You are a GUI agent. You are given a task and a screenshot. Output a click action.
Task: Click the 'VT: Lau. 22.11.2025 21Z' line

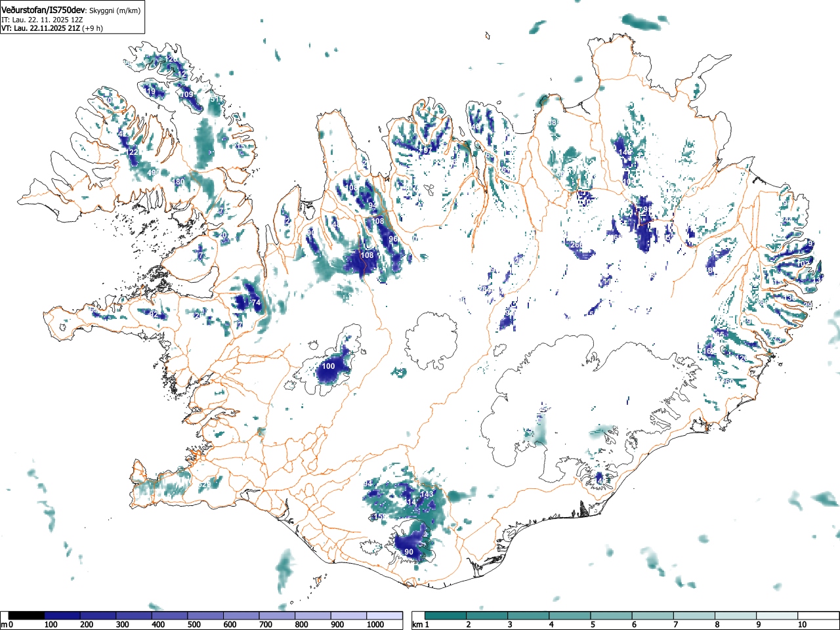(x=40, y=29)
